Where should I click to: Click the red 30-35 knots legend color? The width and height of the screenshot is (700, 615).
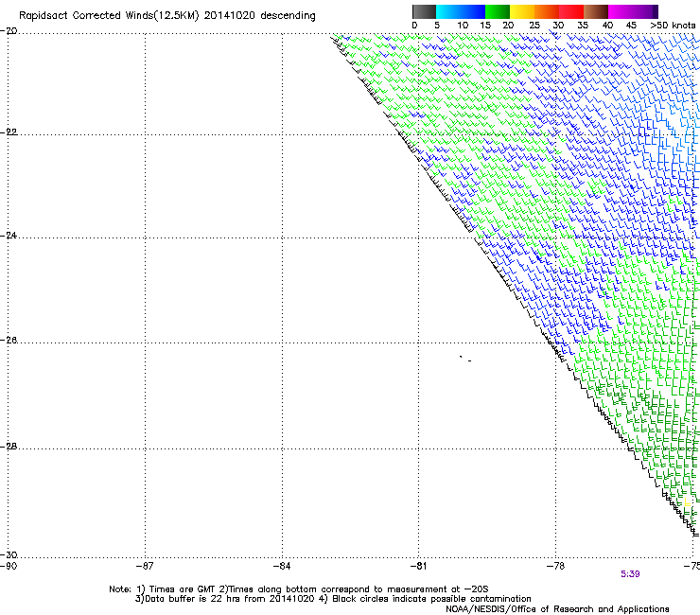571,11
